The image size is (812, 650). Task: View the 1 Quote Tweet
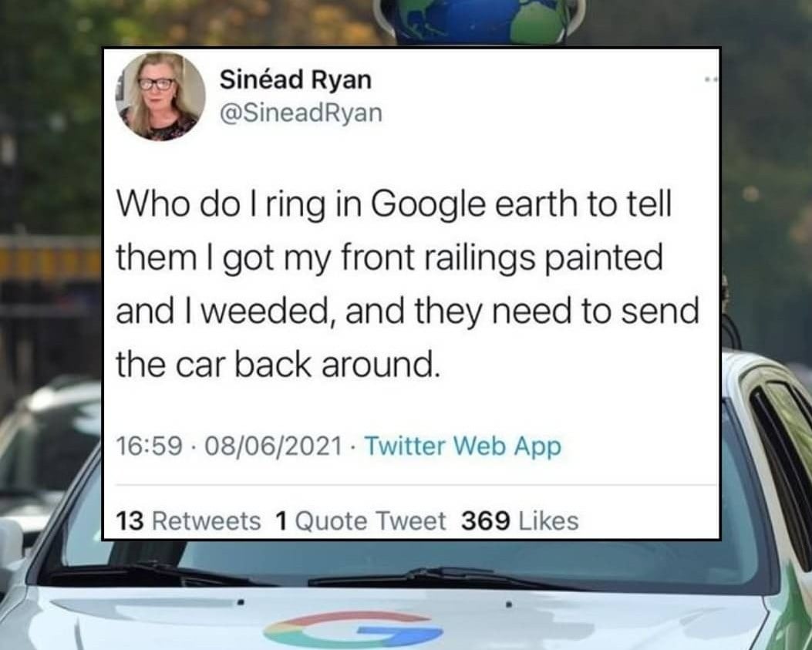point(360,520)
